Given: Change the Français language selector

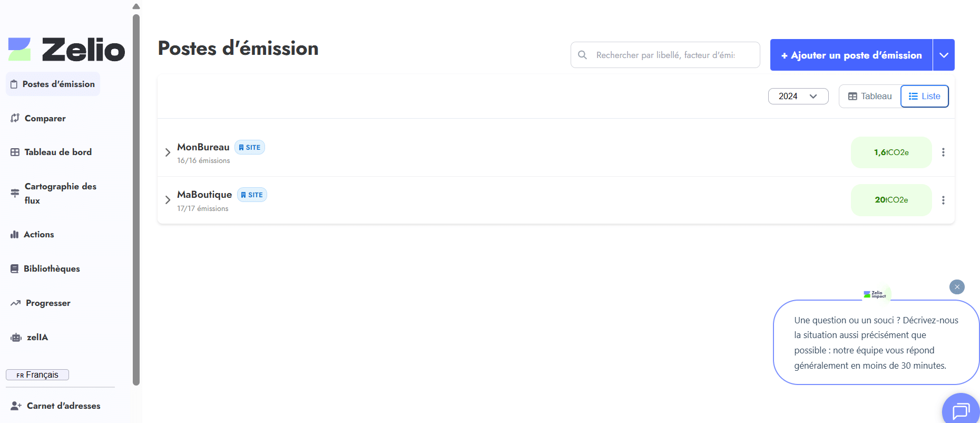Looking at the screenshot, I should click(x=37, y=375).
